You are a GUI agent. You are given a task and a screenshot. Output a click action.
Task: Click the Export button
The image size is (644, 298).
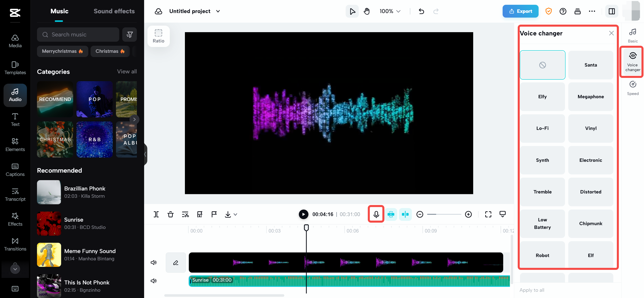tap(520, 11)
